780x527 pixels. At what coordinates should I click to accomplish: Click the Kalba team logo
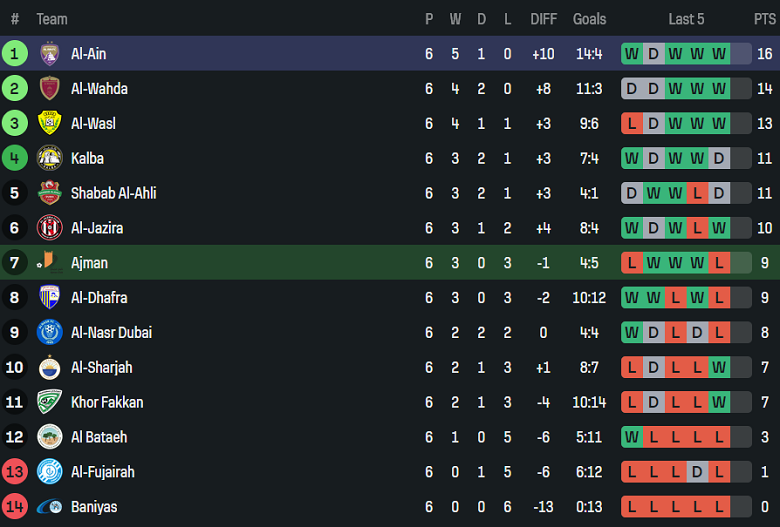[x=49, y=158]
